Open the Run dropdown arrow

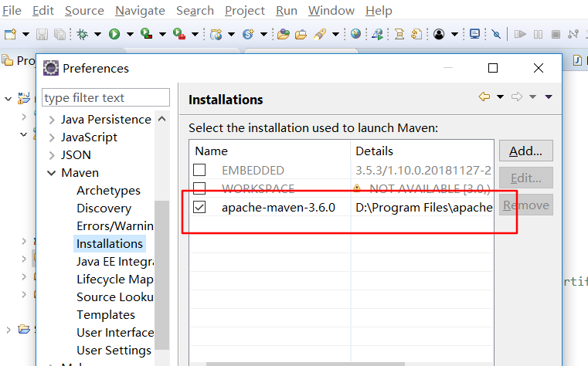[130, 35]
